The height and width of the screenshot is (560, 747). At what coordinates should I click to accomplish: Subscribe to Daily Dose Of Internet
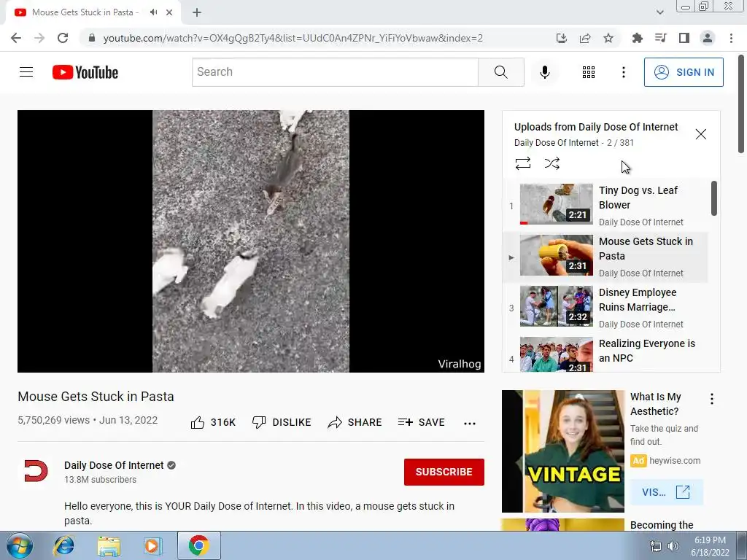pos(444,472)
